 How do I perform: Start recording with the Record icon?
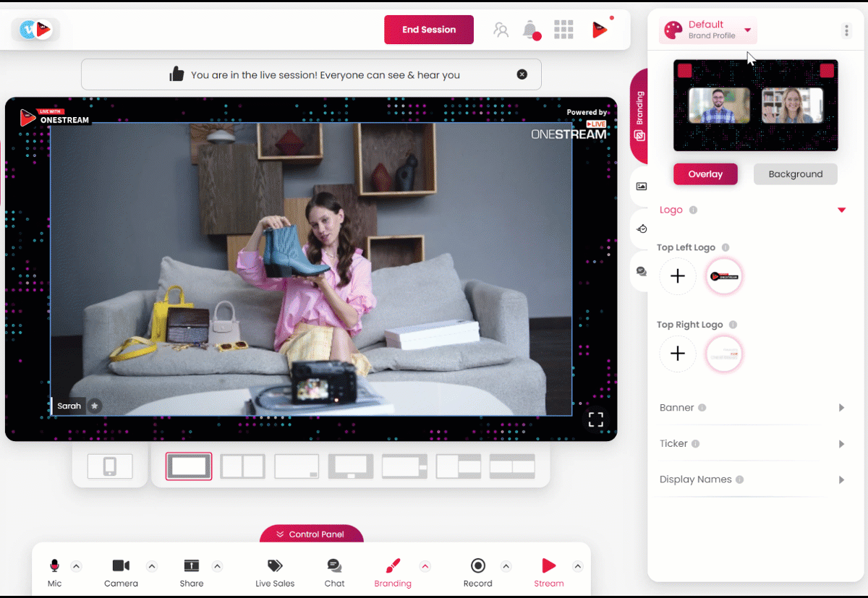pos(477,566)
